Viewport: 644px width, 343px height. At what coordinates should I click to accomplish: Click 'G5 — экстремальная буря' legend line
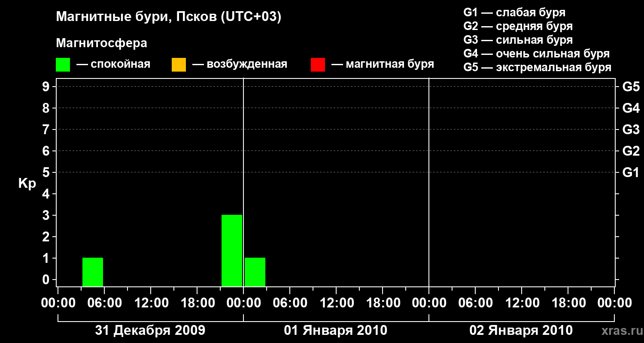click(538, 67)
